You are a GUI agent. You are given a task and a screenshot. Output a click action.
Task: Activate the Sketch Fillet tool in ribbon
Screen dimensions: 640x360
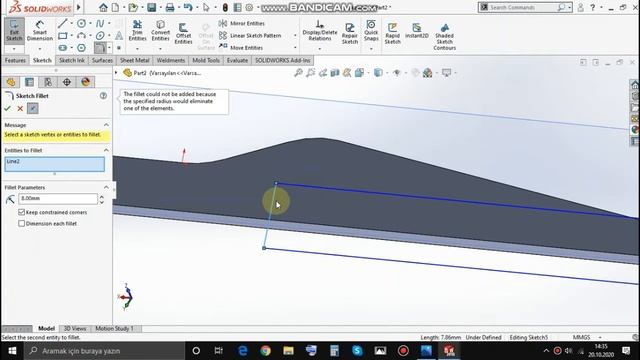pyautogui.click(x=100, y=48)
